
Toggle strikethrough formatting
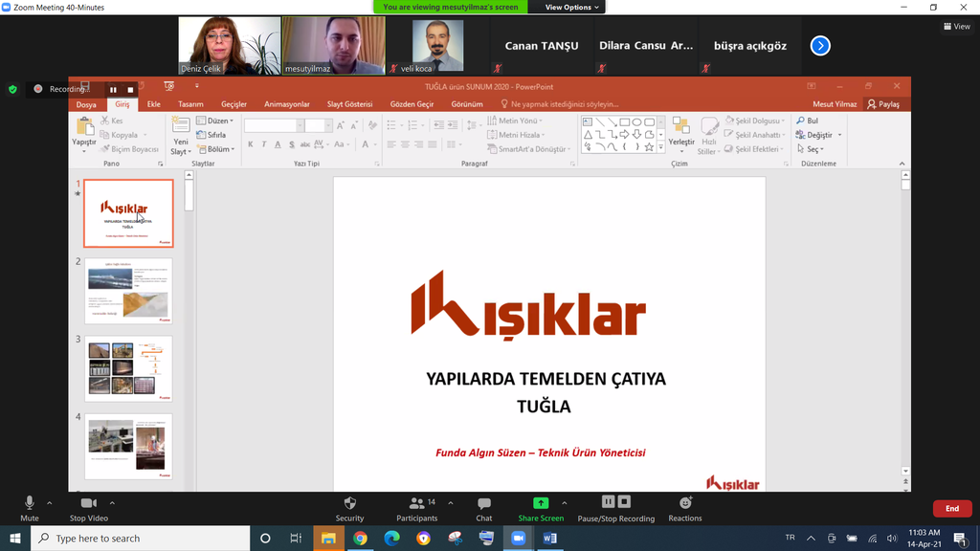[x=305, y=144]
